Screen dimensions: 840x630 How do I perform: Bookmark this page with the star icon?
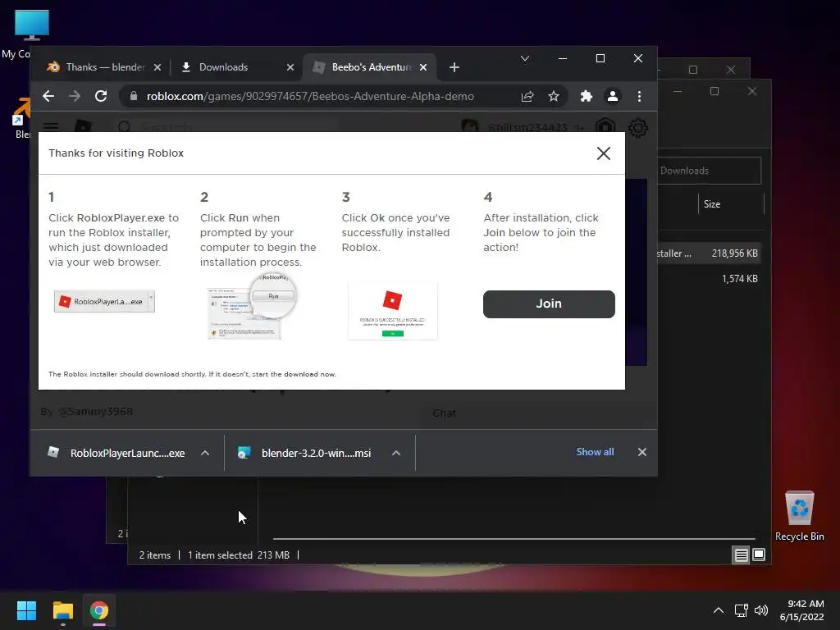click(x=554, y=97)
